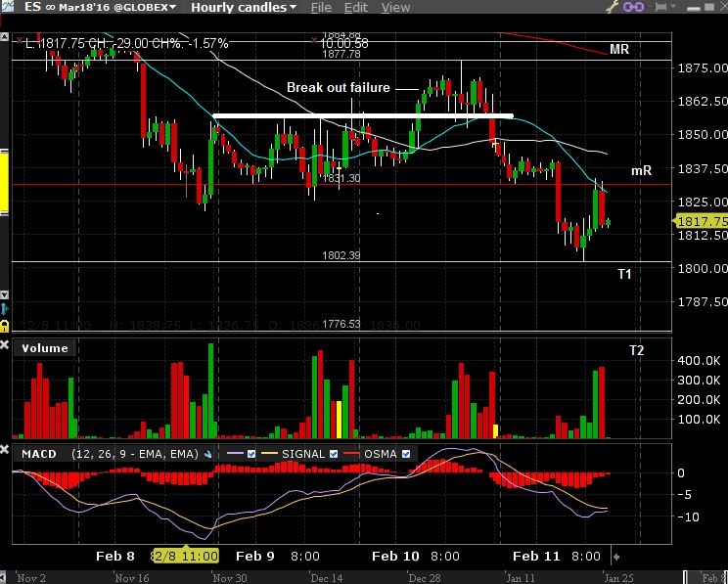Click the yellow lock icon on left edge

click(5, 326)
